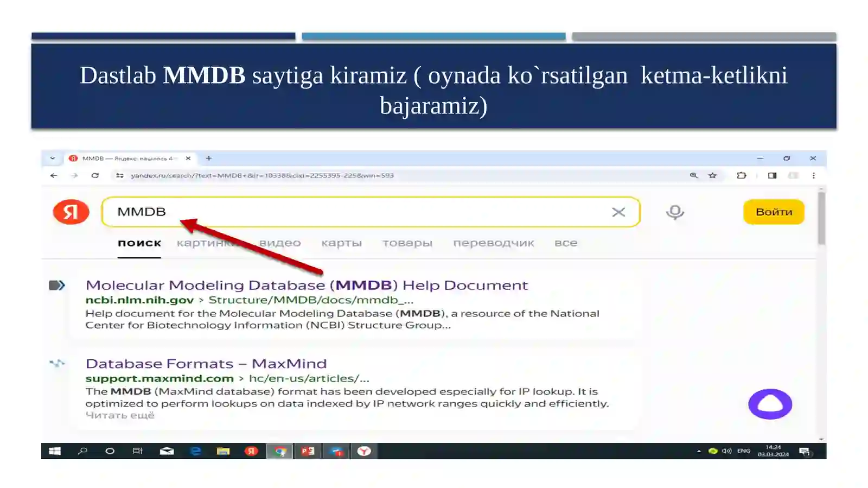Viewport: 868px width, 488px height.
Task: Click the Yandex logo on the search page
Action: [71, 212]
